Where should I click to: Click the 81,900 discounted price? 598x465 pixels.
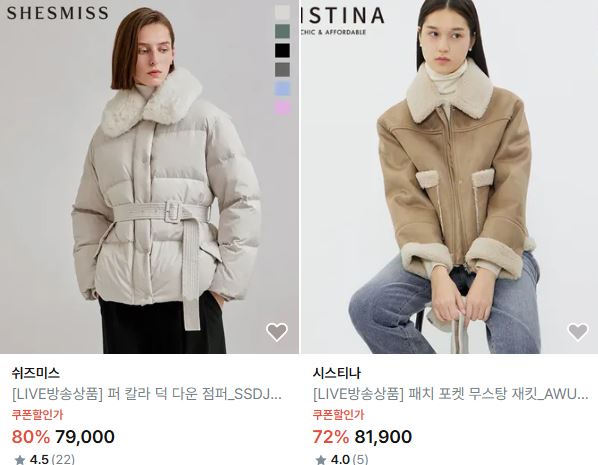coord(383,437)
